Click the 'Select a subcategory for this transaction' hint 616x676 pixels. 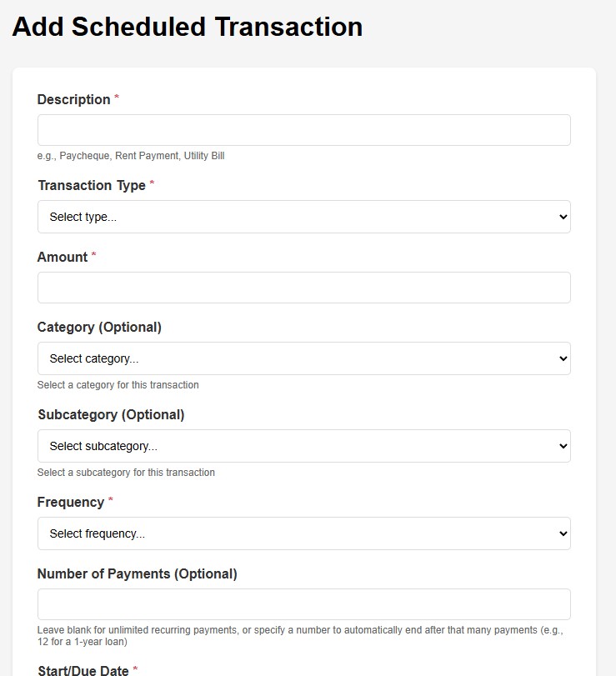point(126,473)
